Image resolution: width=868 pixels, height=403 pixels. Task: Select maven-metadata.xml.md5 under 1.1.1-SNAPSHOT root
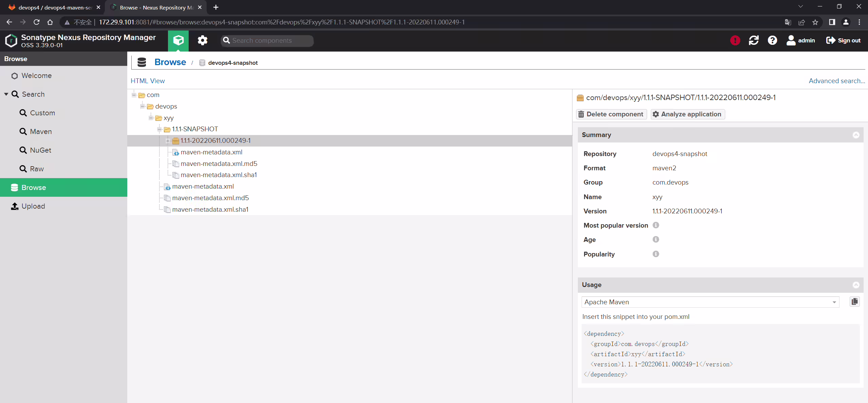click(210, 198)
